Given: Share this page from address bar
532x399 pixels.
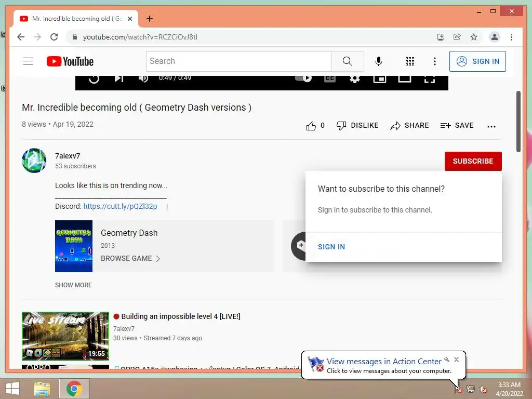Looking at the screenshot, I should (x=457, y=37).
